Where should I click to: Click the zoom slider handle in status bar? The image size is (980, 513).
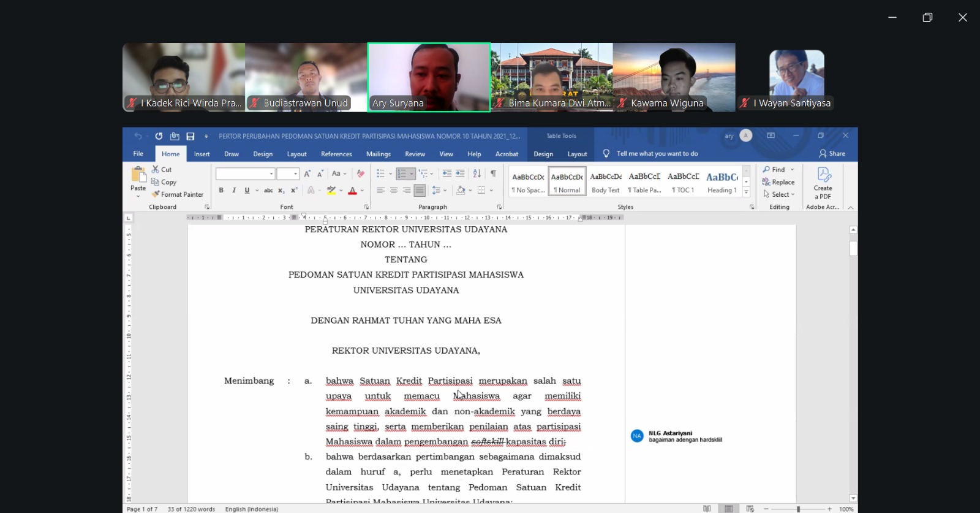point(798,509)
